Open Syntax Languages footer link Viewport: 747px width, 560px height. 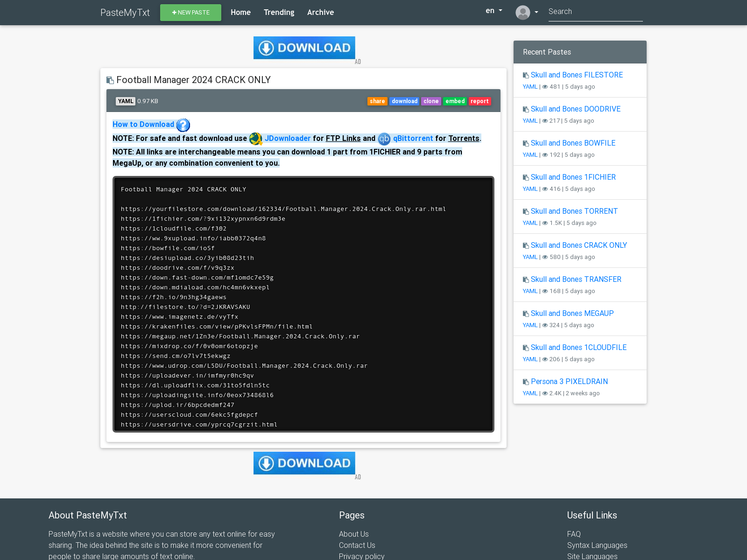[597, 546]
